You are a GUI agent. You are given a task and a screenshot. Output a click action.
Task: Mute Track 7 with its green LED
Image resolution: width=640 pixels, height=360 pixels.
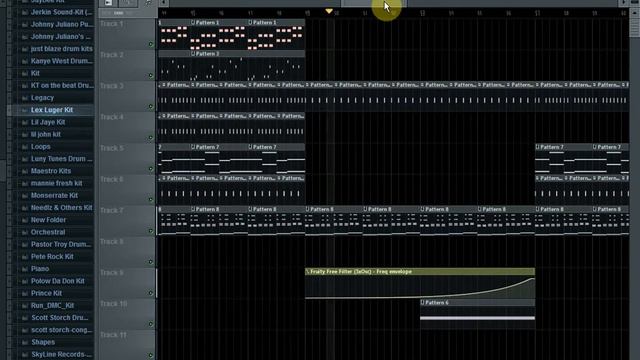tap(151, 231)
